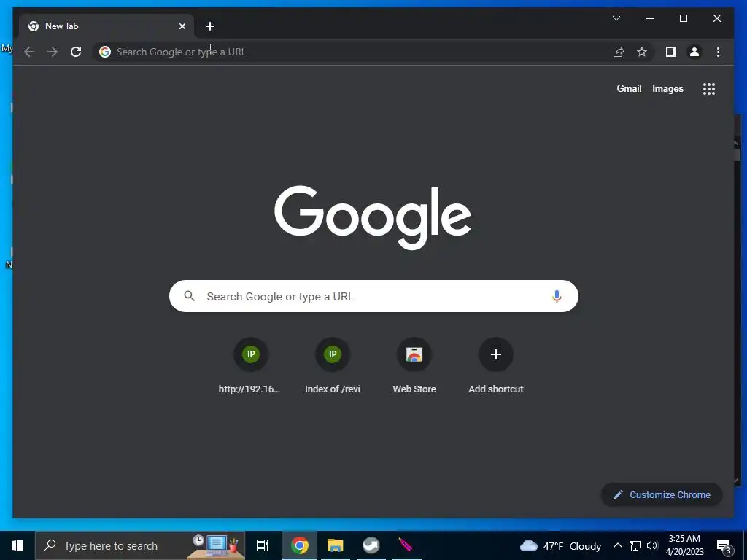Open the Windows Start menu
This screenshot has width=747, height=560.
point(18,545)
